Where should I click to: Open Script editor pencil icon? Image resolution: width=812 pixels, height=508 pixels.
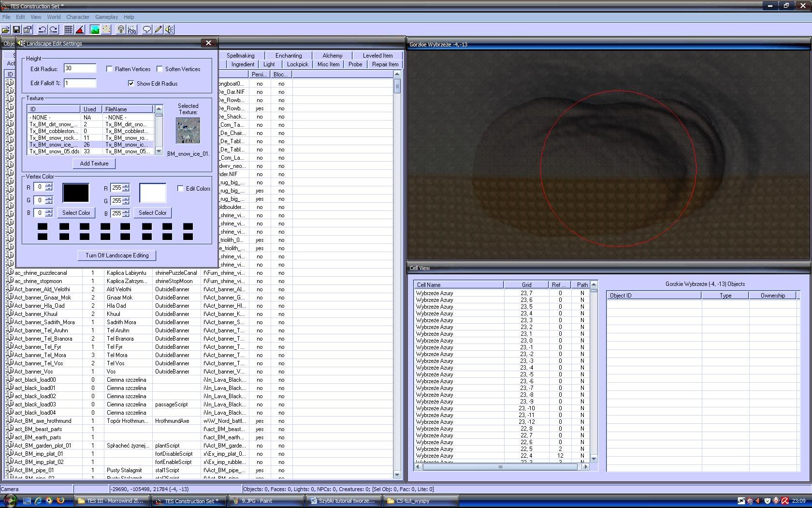(158, 30)
